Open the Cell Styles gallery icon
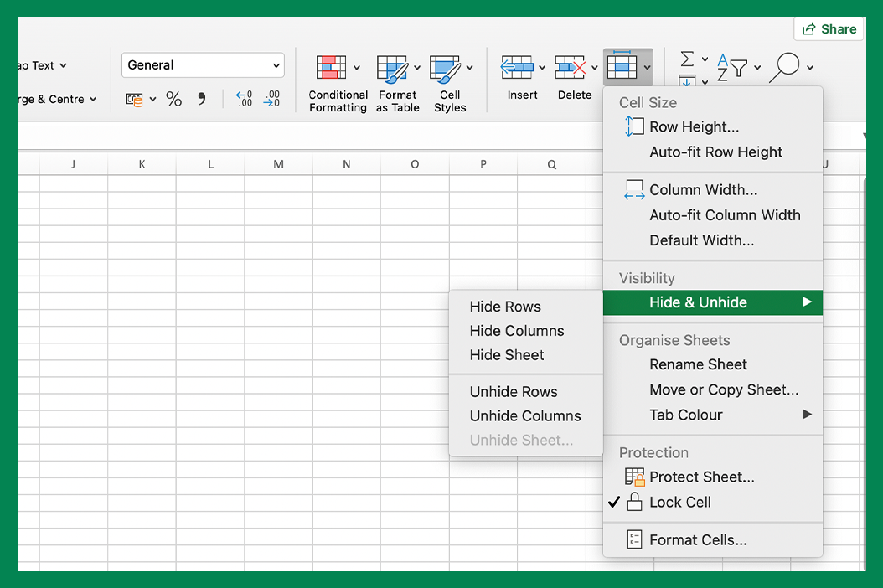 [445, 68]
